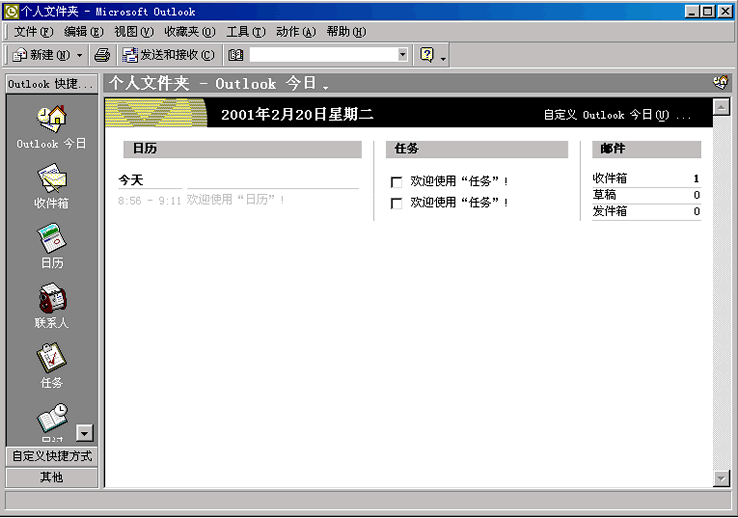Close the Outlook window
This screenshot has width=738, height=518.
pyautogui.click(x=725, y=11)
